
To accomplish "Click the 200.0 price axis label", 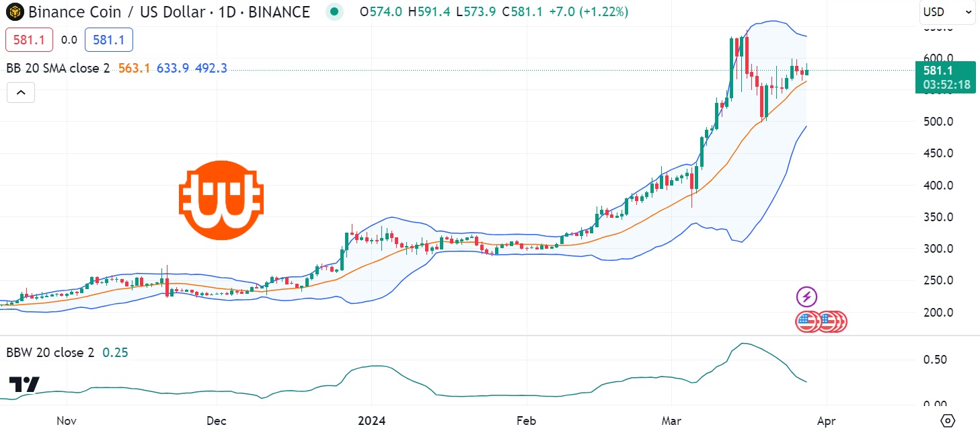I will 937,313.
